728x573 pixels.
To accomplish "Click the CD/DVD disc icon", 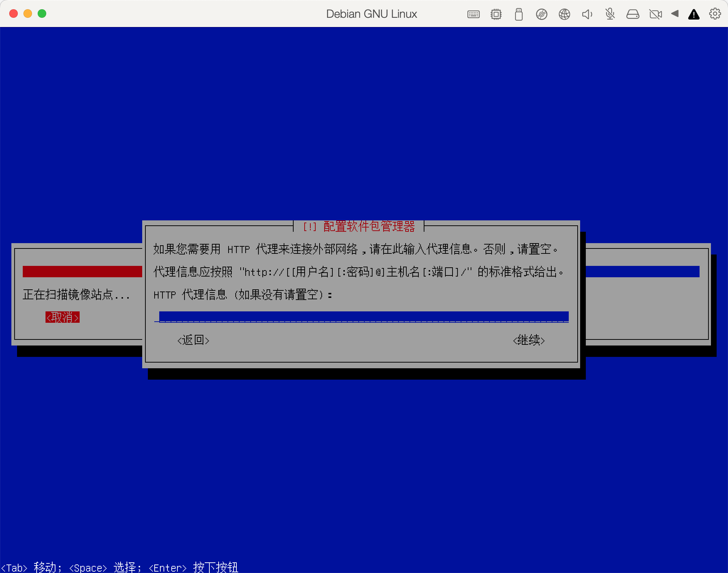I will pyautogui.click(x=541, y=14).
